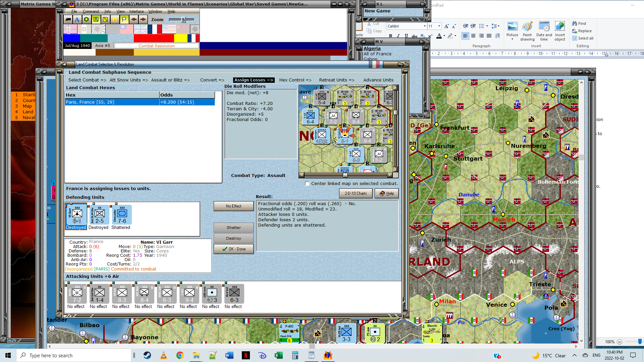Toggle the yellow unit counter 7-4 toolbar icon
The width and height of the screenshot is (644, 362).
pyautogui.click(x=96, y=19)
